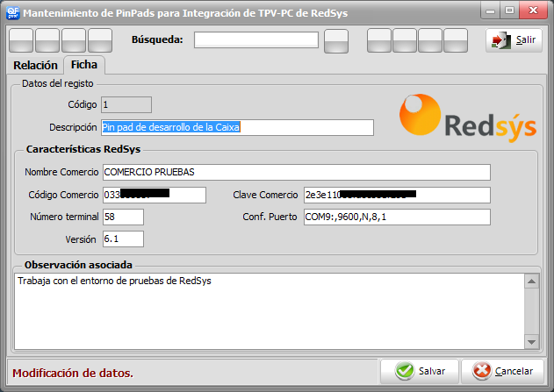Click the 'Versión' label

click(x=81, y=239)
